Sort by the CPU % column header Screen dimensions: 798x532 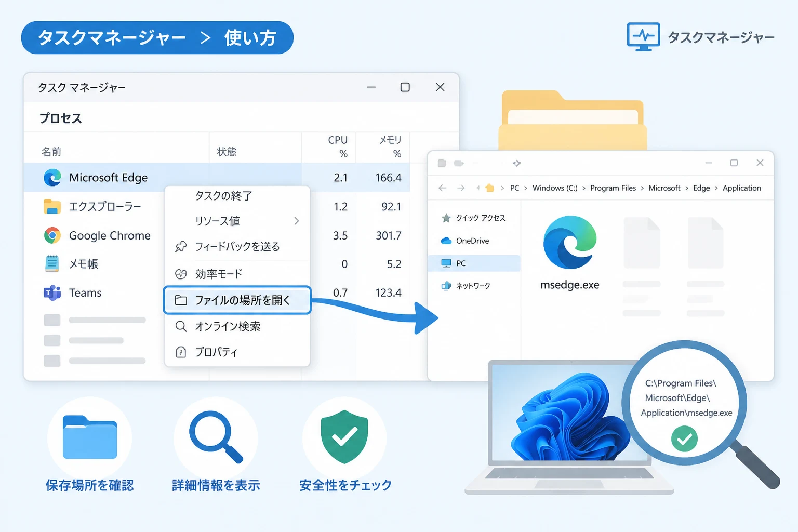[338, 147]
